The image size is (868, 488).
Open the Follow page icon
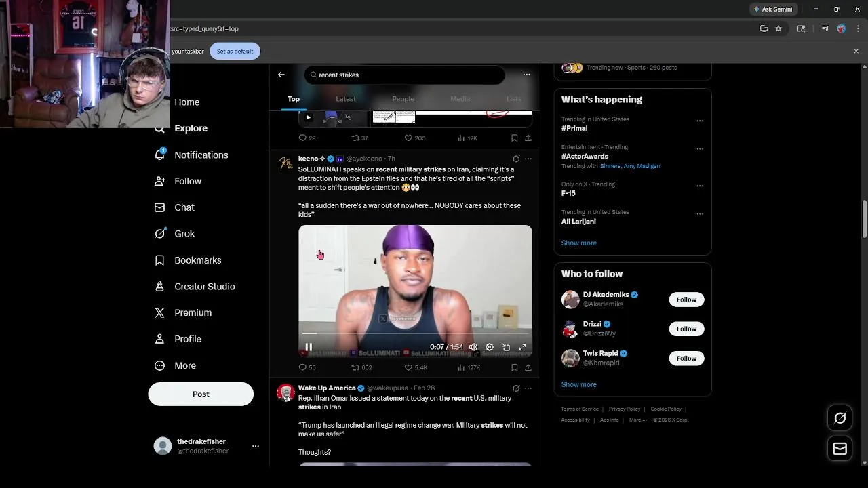(159, 181)
